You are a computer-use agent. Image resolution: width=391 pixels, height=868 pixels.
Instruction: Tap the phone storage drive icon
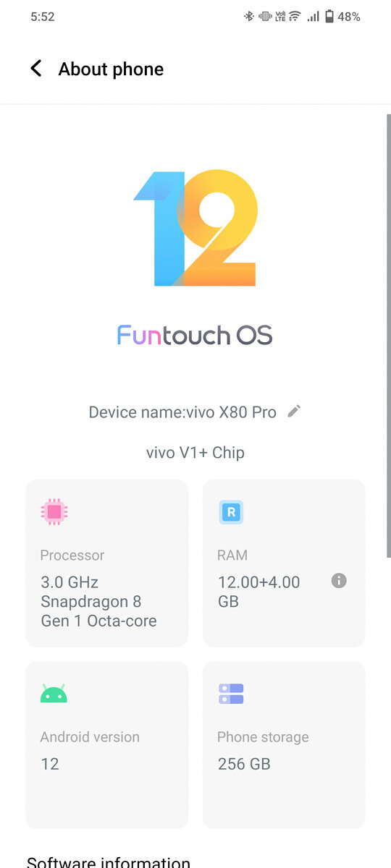tap(231, 694)
